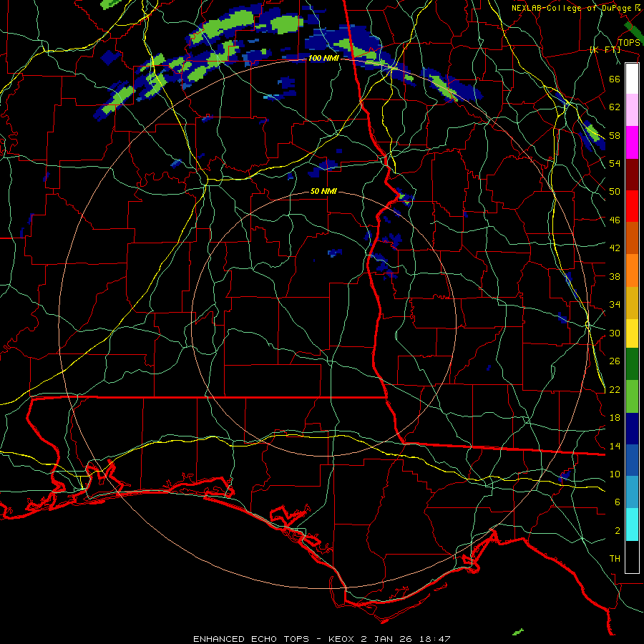Select the dark orange legend swatch
The height and width of the screenshot is (644, 644).
632,238
